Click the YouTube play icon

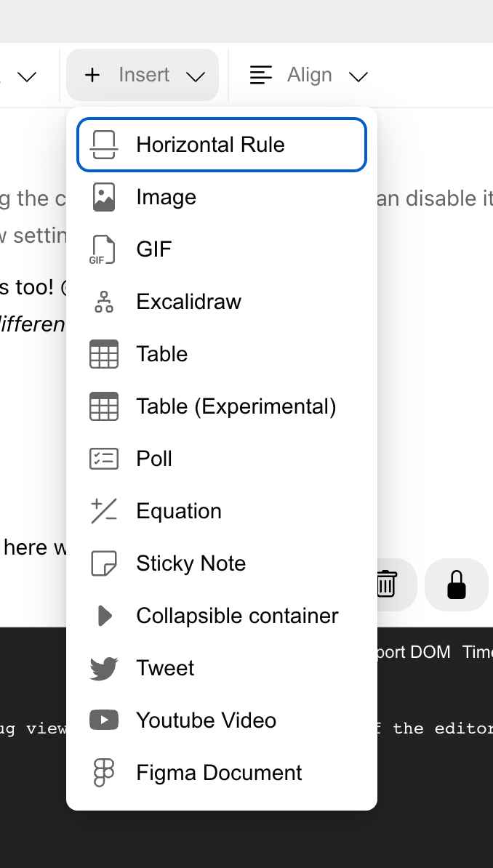point(104,720)
